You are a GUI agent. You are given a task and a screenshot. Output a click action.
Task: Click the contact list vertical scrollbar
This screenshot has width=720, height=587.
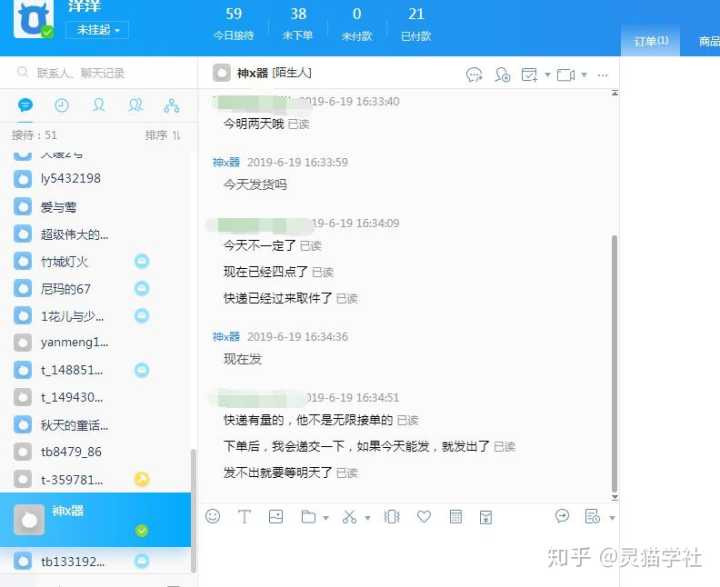click(193, 510)
